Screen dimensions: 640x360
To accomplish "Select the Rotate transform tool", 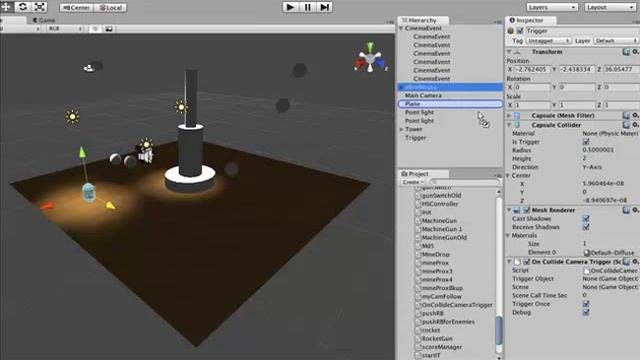I will pyautogui.click(x=23, y=7).
